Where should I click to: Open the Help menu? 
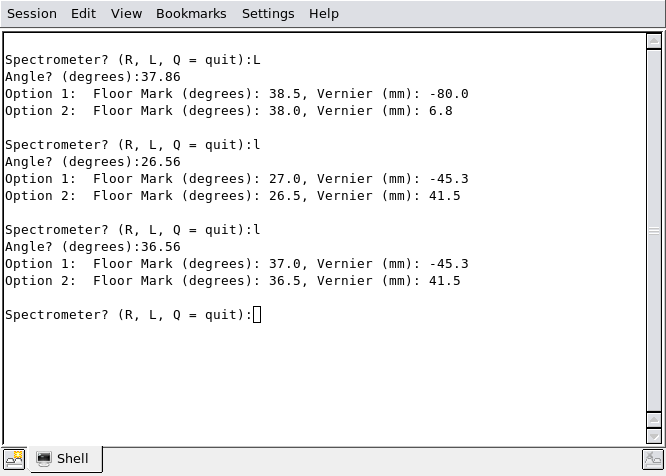324,14
